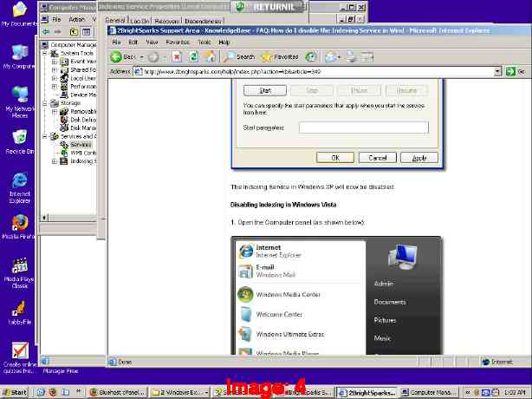
Task: Click Cancel in the service properties image
Action: pyautogui.click(x=377, y=158)
